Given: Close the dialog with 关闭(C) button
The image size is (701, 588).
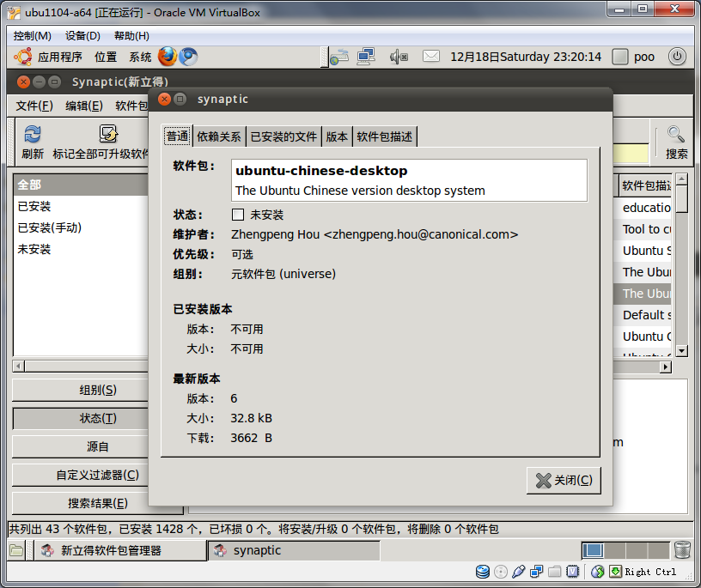Looking at the screenshot, I should tap(564, 481).
